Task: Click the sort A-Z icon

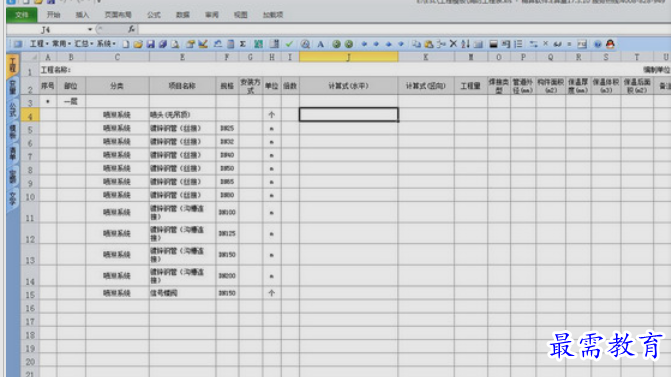Action: (x=466, y=44)
